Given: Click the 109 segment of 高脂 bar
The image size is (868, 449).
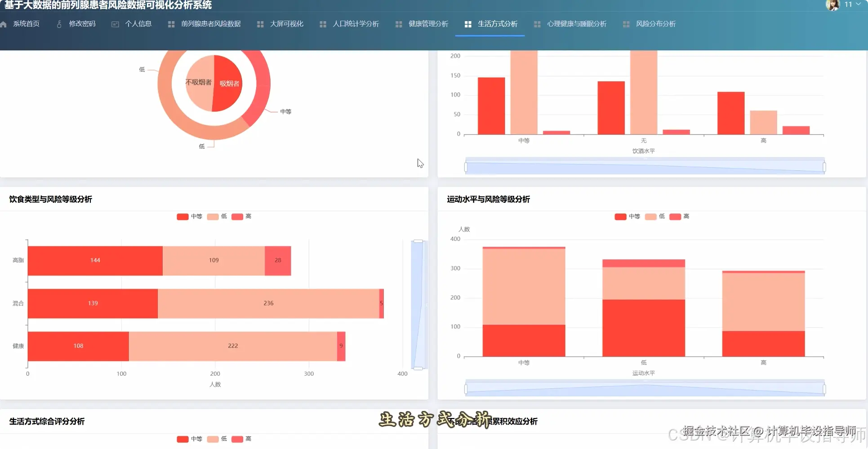Looking at the screenshot, I should [x=214, y=261].
